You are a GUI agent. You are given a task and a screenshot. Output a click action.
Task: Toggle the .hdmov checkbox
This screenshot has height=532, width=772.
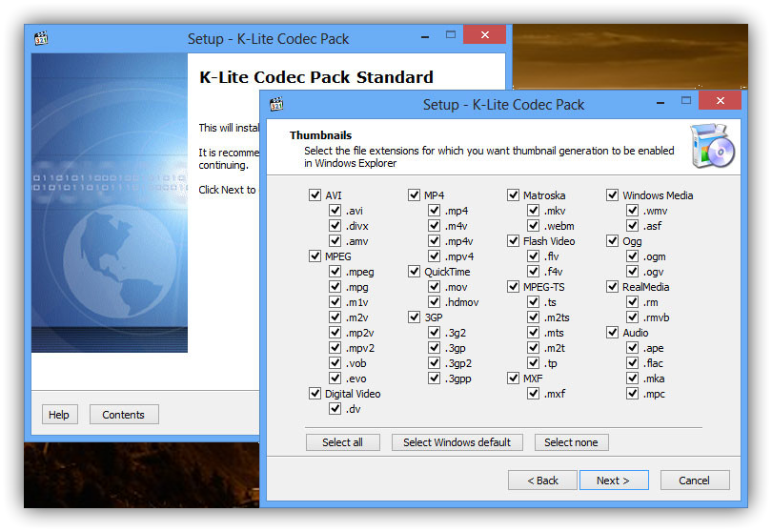434,302
